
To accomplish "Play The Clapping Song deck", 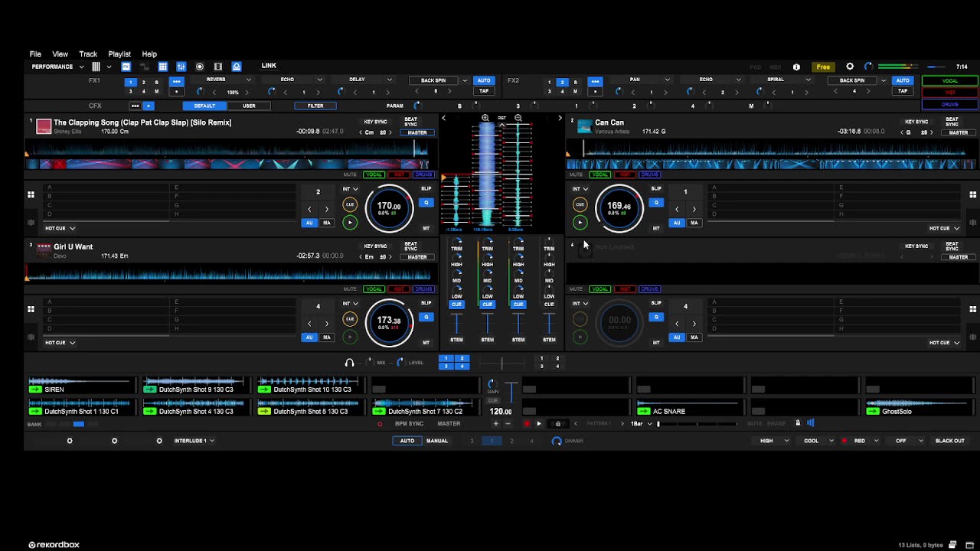I will coord(350,223).
